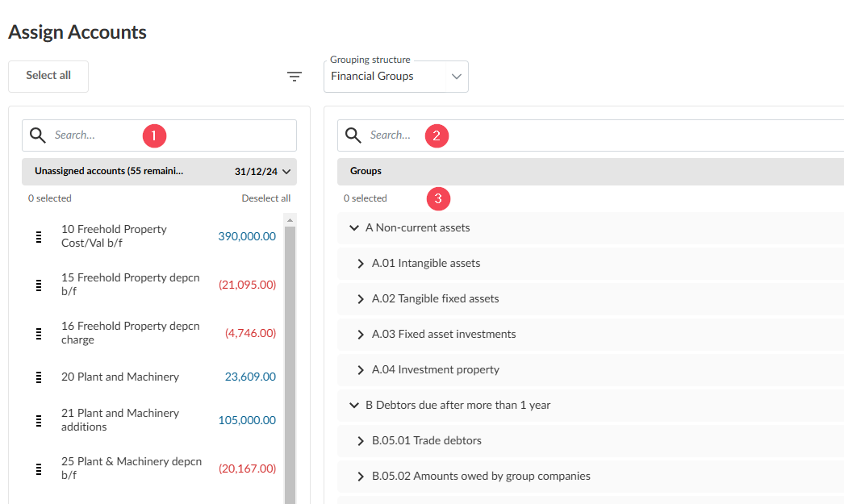Expand B.05.01 Trade debtors
Viewport: 844px width, 504px height.
(361, 441)
